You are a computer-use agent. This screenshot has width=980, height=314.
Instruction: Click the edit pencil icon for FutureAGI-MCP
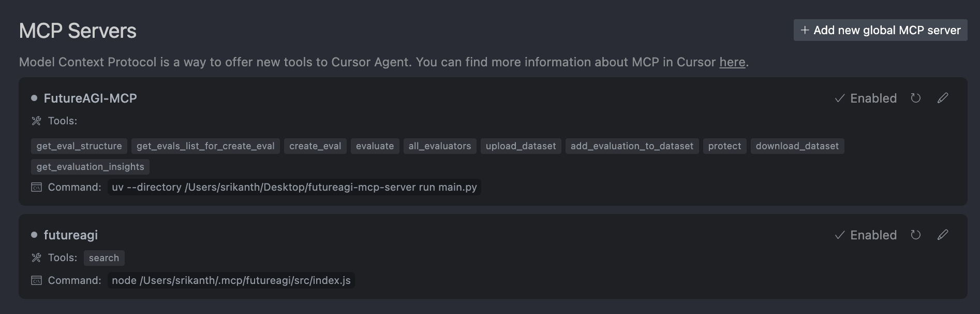coord(943,98)
